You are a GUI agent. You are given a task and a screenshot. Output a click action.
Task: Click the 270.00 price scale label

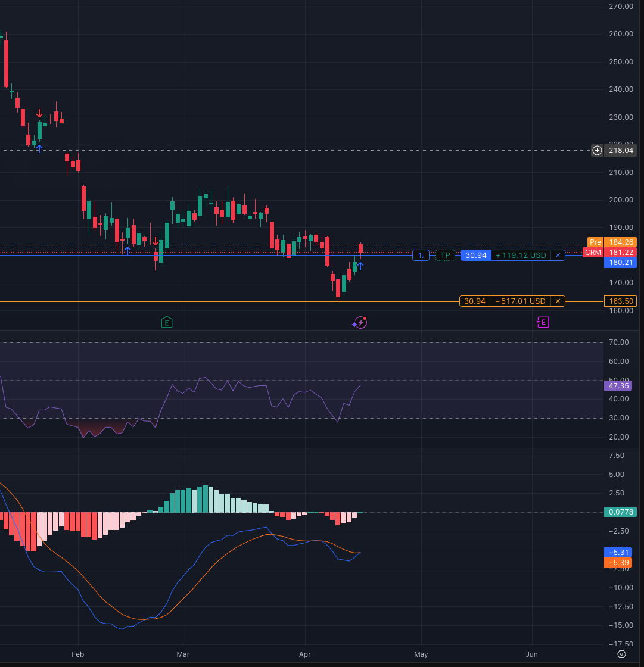point(621,7)
